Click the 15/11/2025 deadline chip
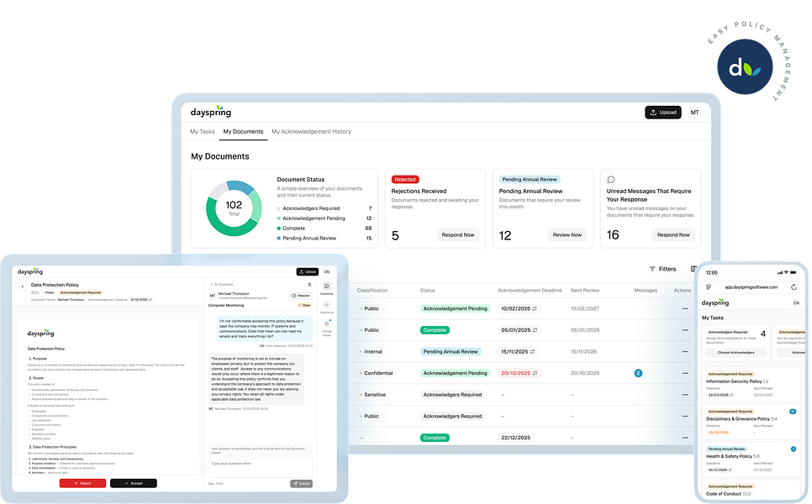The image size is (812, 504). coord(518,351)
